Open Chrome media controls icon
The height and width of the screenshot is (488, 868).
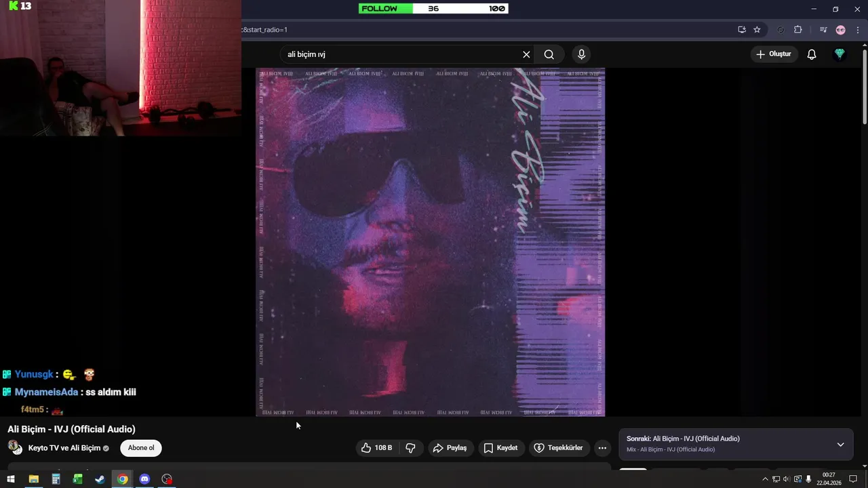[x=823, y=30]
